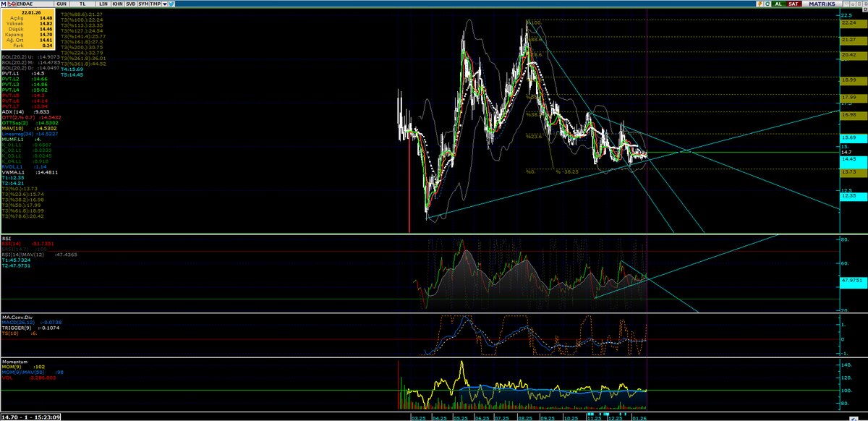Click the 08.25 date on time axis
This screenshot has height=421, width=868.
pyautogui.click(x=527, y=417)
